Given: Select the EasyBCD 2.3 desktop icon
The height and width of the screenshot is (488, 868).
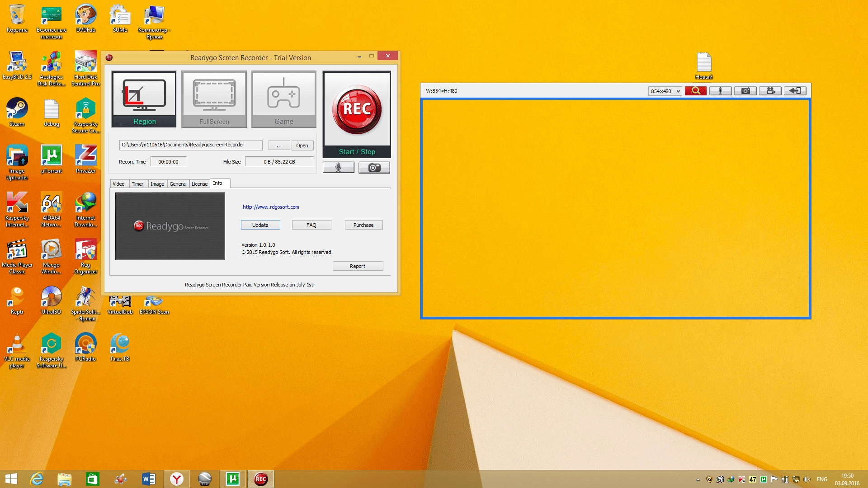Looking at the screenshot, I should (17, 66).
